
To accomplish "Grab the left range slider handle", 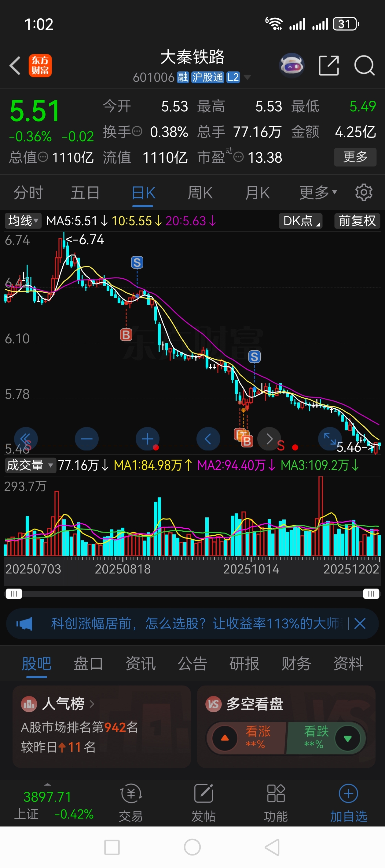I will click(14, 594).
